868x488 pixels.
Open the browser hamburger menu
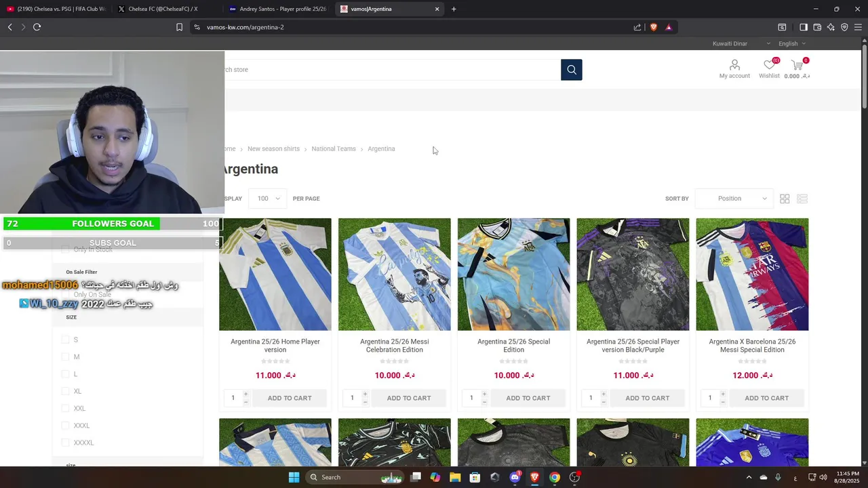pyautogui.click(x=858, y=27)
